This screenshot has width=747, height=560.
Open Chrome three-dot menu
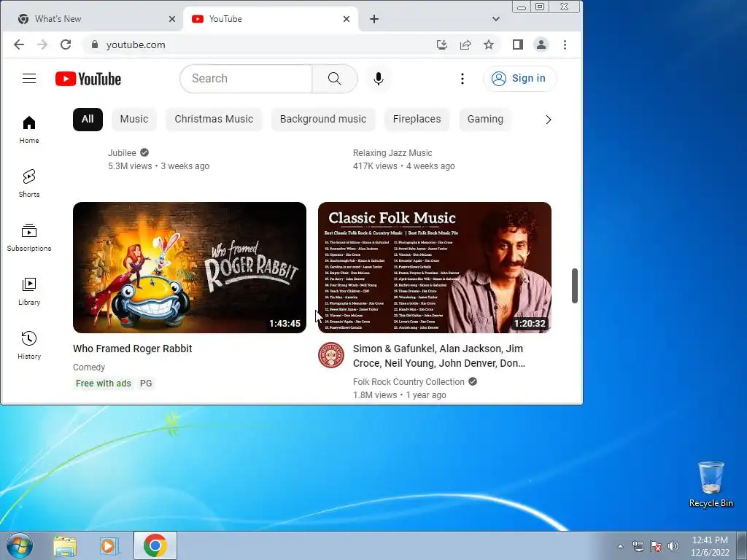click(x=565, y=44)
